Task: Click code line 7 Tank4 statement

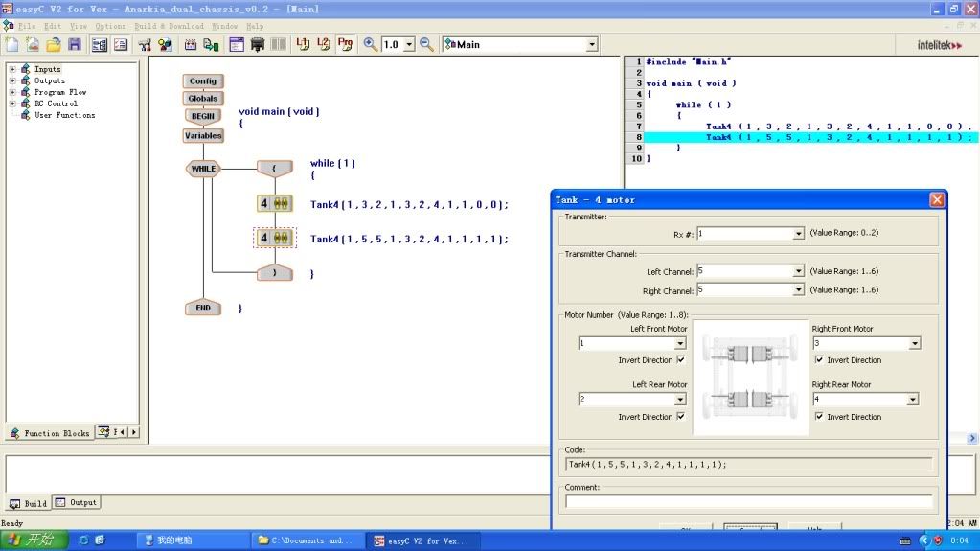Action: click(838, 126)
